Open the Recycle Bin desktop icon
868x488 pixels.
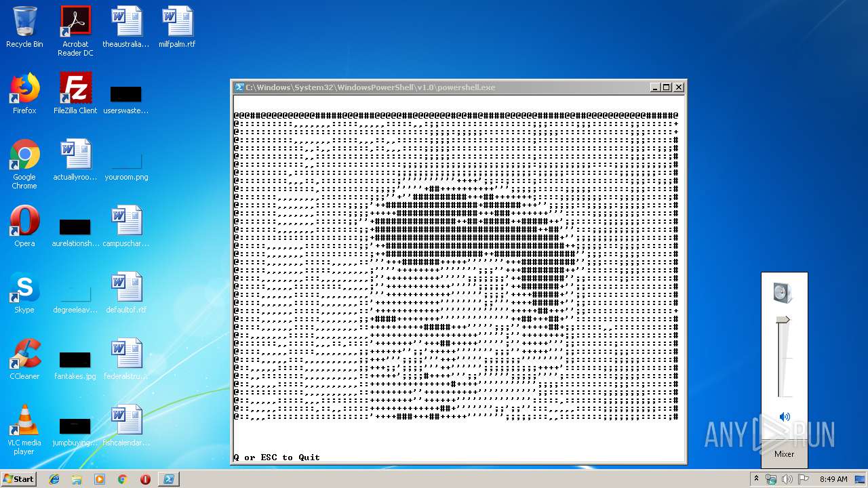[24, 27]
